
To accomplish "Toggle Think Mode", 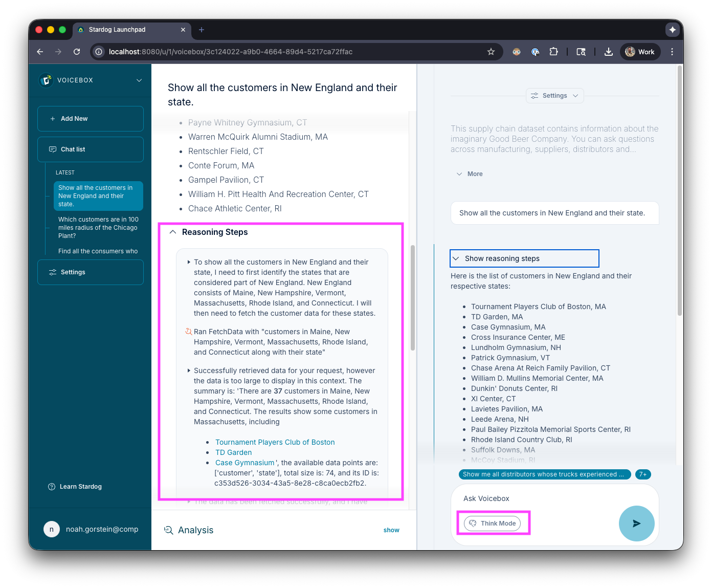I will 493,524.
